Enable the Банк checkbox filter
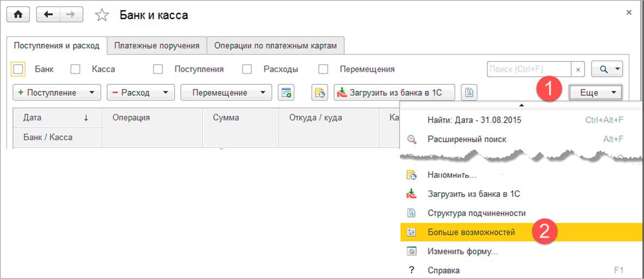644x279 pixels. point(18,70)
